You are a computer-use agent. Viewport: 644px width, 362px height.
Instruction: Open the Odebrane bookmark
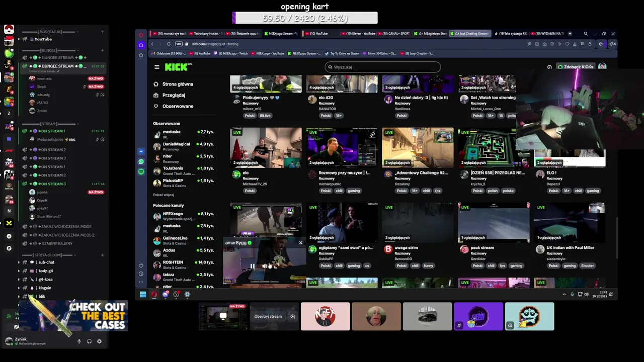[169, 53]
